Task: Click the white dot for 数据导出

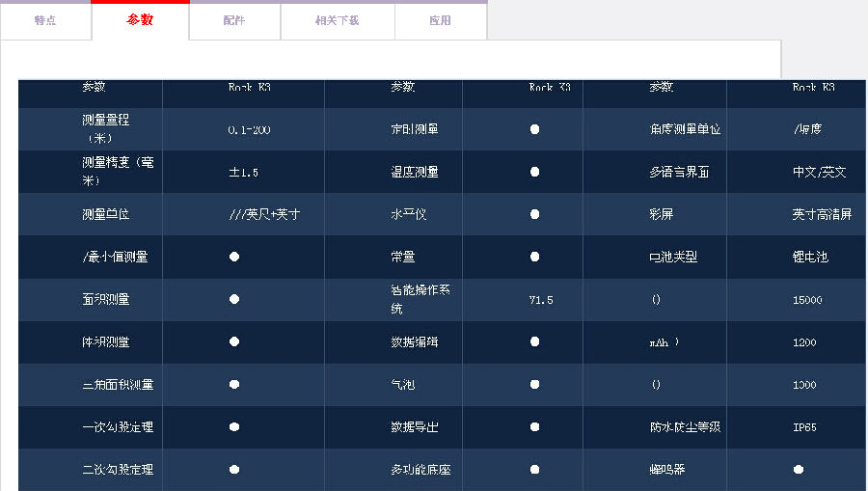Action: coord(534,427)
